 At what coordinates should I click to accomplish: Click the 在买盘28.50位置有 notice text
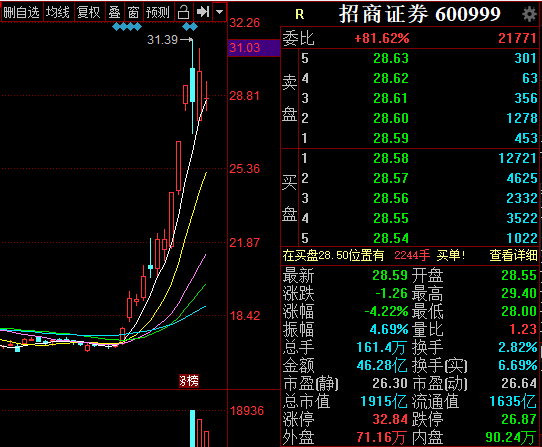pyautogui.click(x=333, y=255)
